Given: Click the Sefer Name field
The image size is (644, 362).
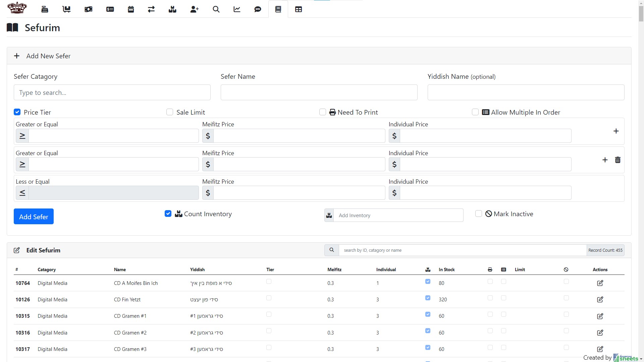Looking at the screenshot, I should pyautogui.click(x=319, y=93).
